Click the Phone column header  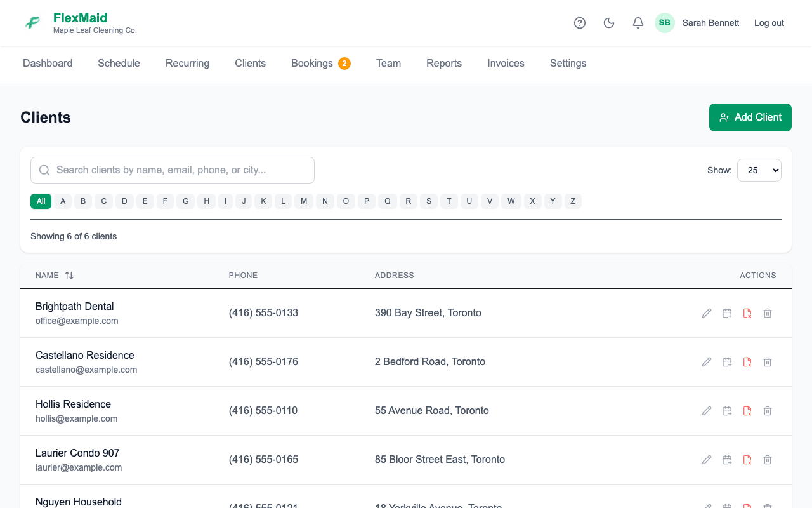coord(243,276)
